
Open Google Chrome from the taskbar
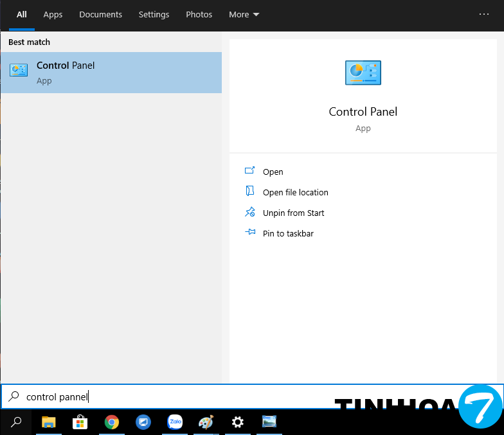click(x=112, y=422)
